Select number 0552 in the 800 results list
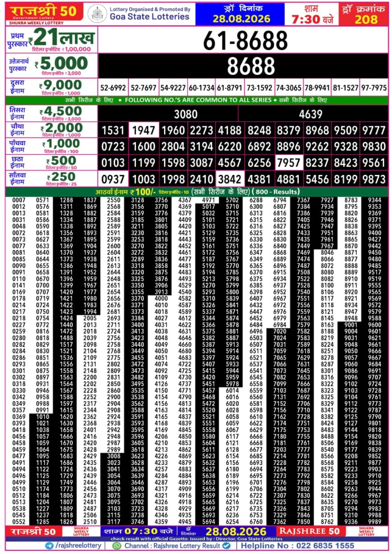The image size is (392, 554). (19, 521)
